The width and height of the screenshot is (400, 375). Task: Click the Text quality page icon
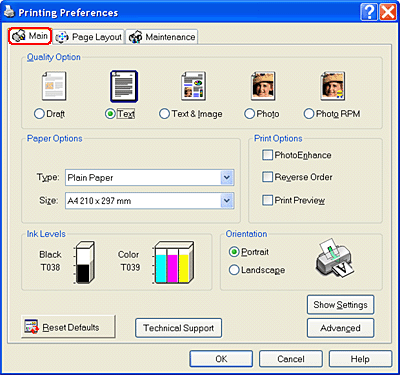(124, 86)
